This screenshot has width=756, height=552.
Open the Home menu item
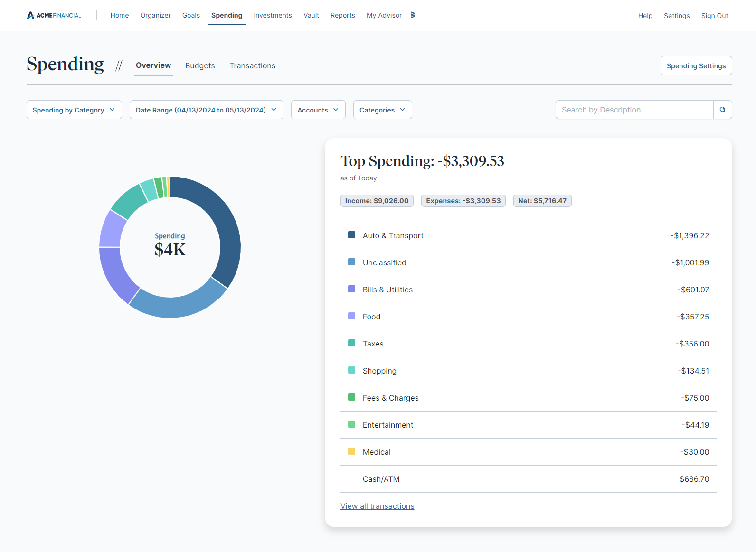(120, 15)
